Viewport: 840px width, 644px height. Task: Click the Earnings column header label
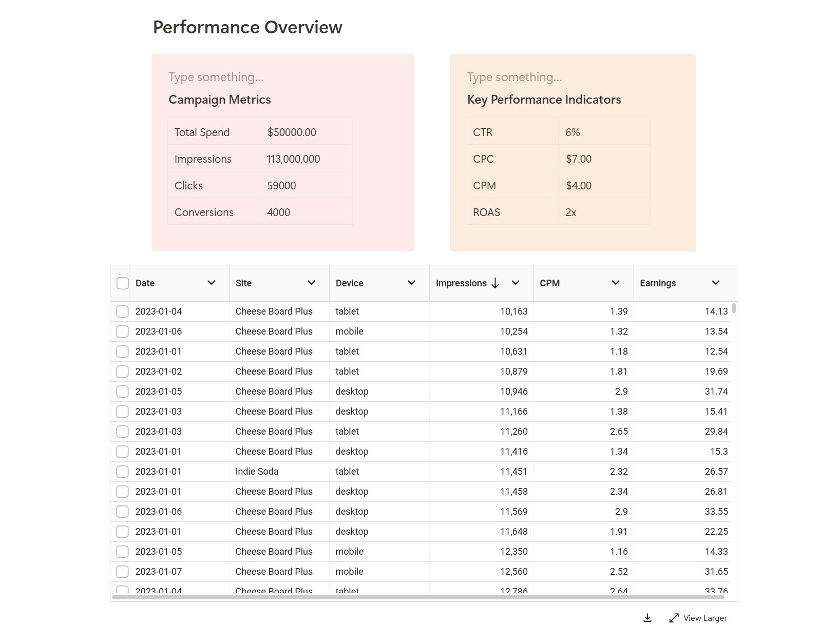(658, 283)
